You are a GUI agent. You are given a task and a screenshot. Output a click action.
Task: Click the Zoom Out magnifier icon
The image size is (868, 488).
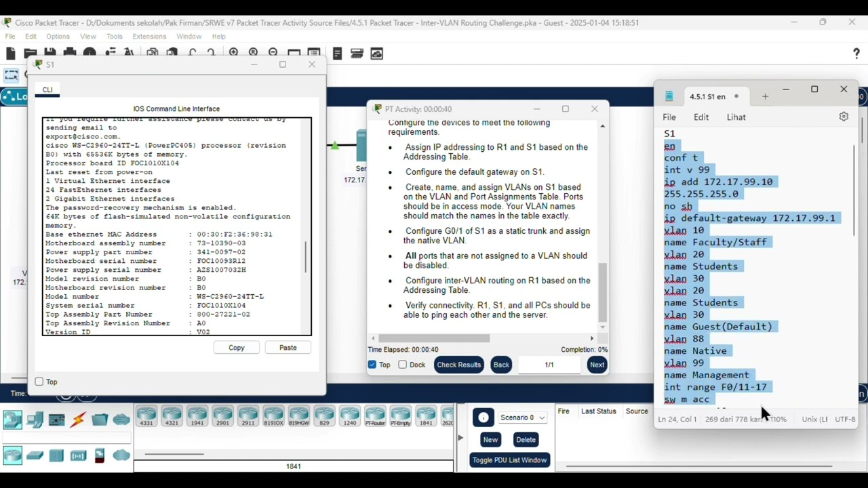click(273, 54)
